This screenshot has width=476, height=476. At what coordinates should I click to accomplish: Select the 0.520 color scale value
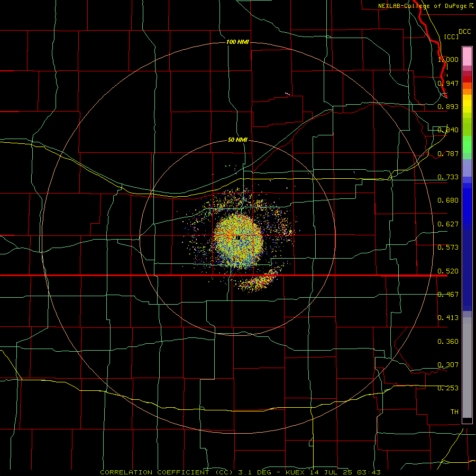[448, 271]
